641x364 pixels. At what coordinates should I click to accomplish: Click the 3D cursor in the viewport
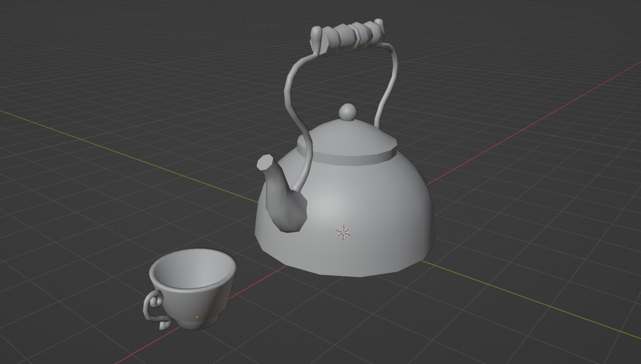click(343, 233)
